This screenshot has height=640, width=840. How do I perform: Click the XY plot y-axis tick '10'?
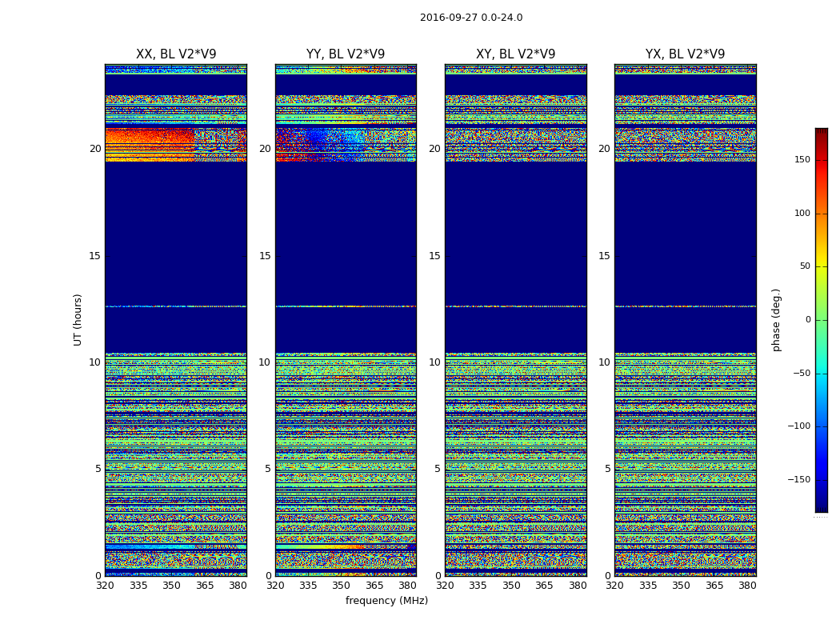click(434, 362)
